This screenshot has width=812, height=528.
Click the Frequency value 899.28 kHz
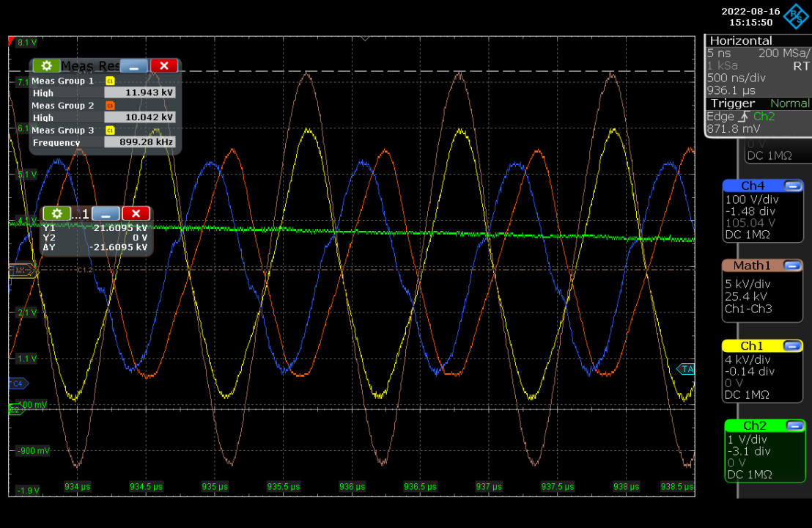[139, 142]
